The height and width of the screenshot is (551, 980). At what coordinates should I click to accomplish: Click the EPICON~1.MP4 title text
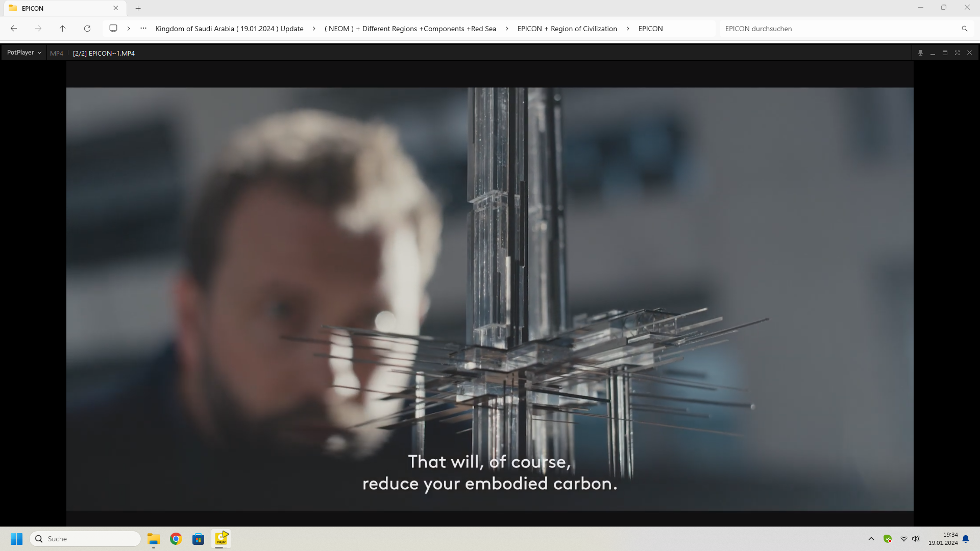[104, 53]
